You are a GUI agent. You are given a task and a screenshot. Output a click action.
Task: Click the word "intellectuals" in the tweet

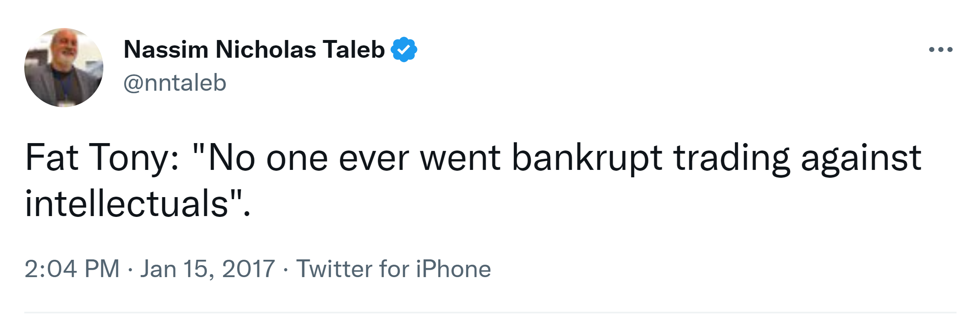[126, 204]
